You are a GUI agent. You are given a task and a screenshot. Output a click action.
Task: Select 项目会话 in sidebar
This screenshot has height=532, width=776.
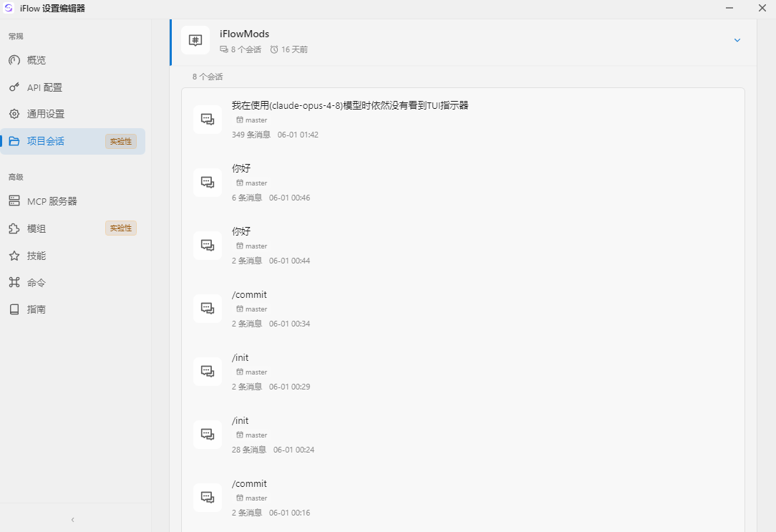click(73, 141)
